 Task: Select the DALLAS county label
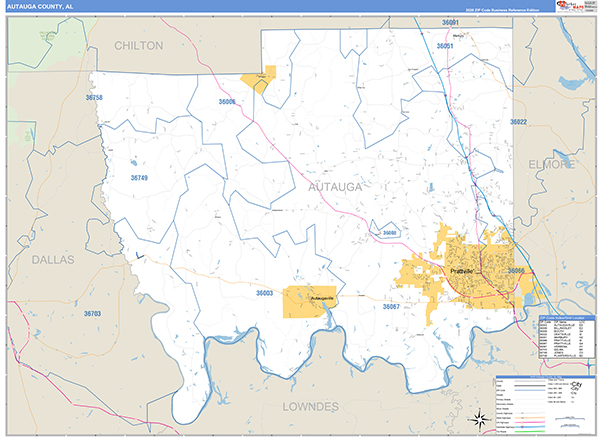click(x=53, y=259)
